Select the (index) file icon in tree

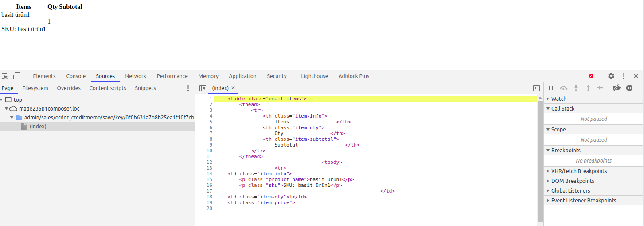click(24, 126)
